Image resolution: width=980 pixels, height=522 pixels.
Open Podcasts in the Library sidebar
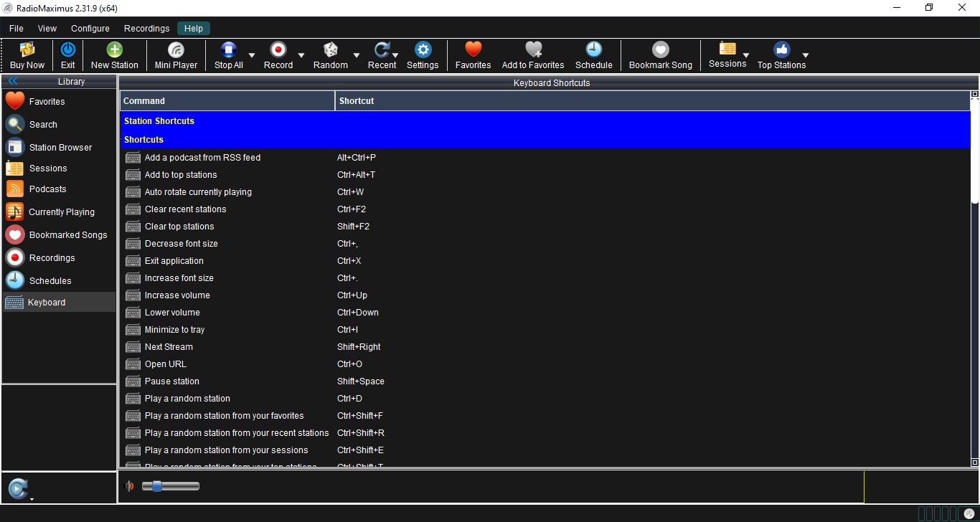[59, 189]
